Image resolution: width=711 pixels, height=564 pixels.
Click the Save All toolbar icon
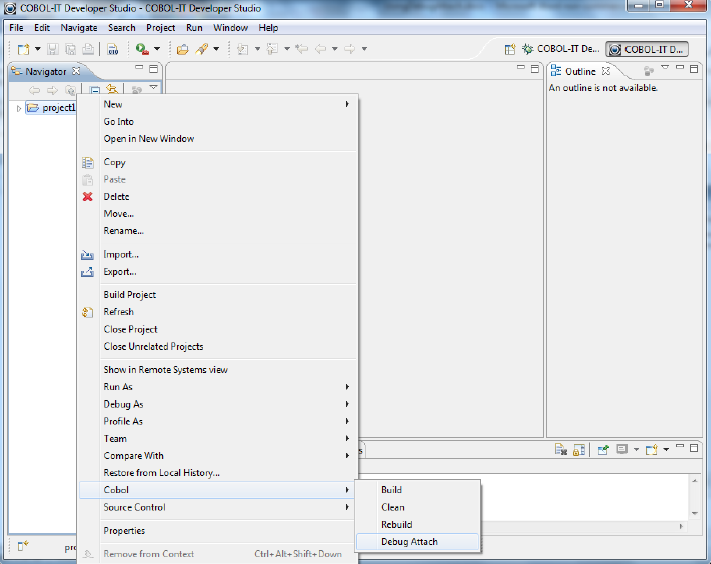(70, 49)
